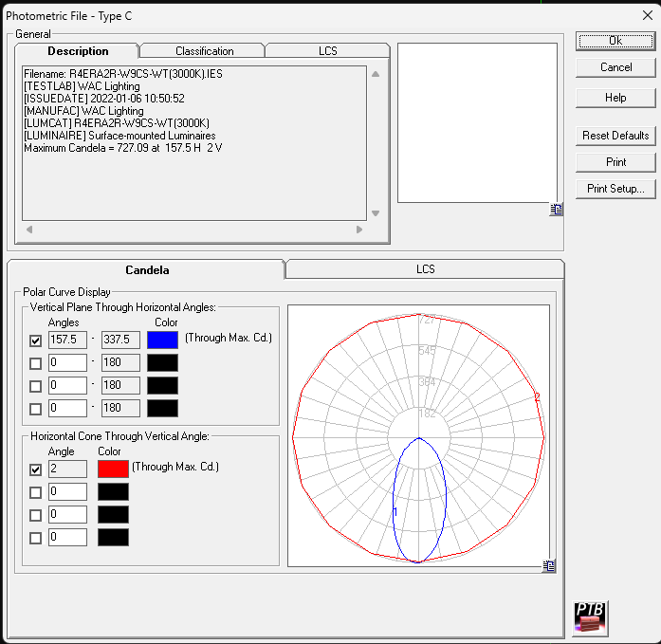The width and height of the screenshot is (661, 644).
Task: Switch to the Classification tab
Action: tap(204, 51)
